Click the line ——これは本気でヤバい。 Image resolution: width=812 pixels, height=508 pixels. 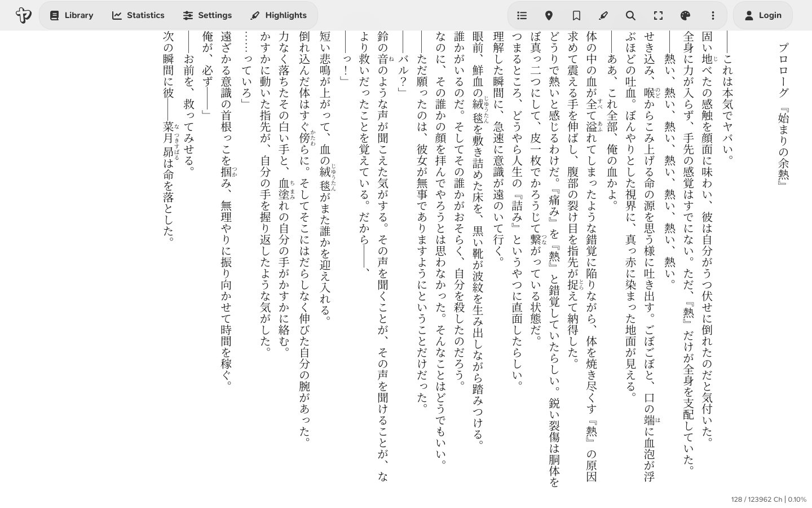(728, 96)
